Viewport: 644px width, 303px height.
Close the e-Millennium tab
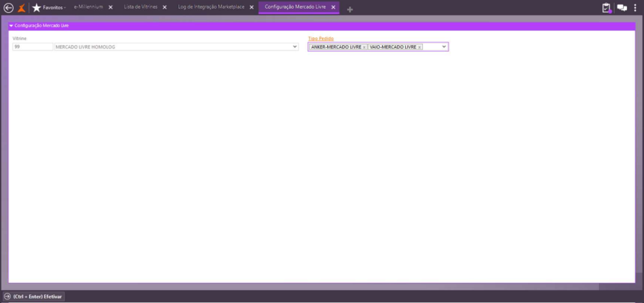point(110,7)
